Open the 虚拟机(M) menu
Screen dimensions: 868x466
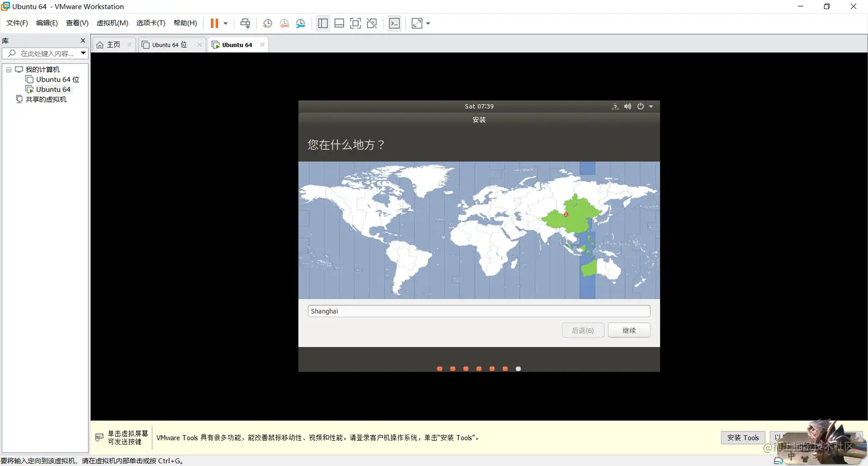point(113,23)
